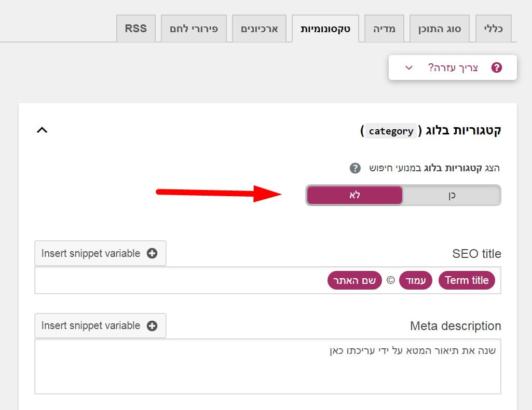Click Insert snippet variable for SEO title
Viewport: 532px width, 410px height.
100,253
